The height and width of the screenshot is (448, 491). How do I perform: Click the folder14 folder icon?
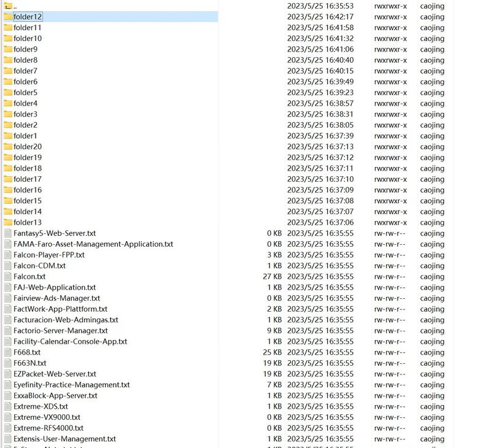(x=8, y=211)
